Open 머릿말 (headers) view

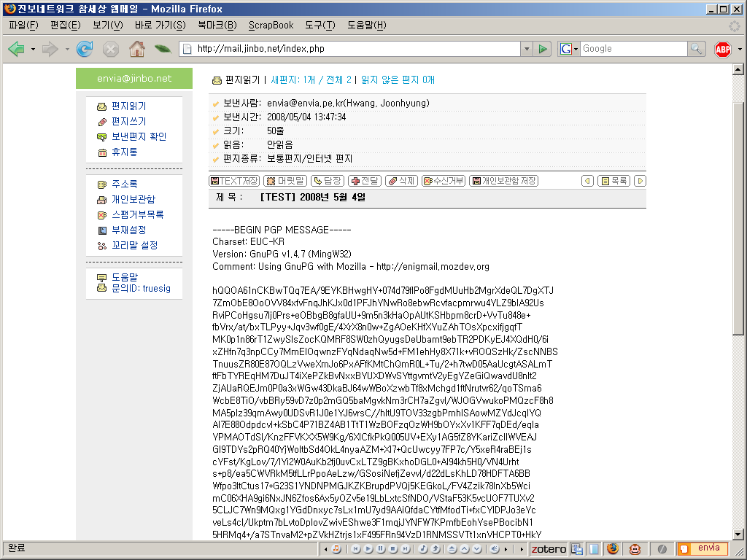coord(285,181)
